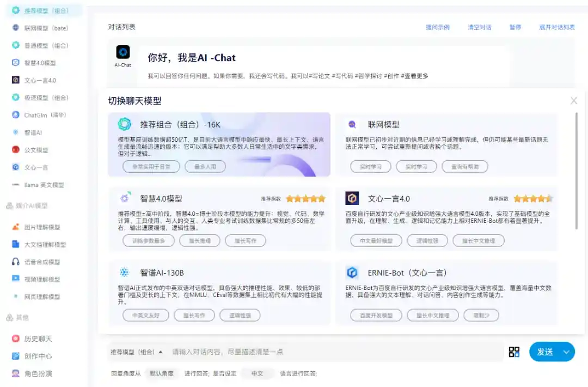This screenshot has width=588, height=387.
Task: Click the 历史聊天 sidebar icon
Action: coord(15,338)
